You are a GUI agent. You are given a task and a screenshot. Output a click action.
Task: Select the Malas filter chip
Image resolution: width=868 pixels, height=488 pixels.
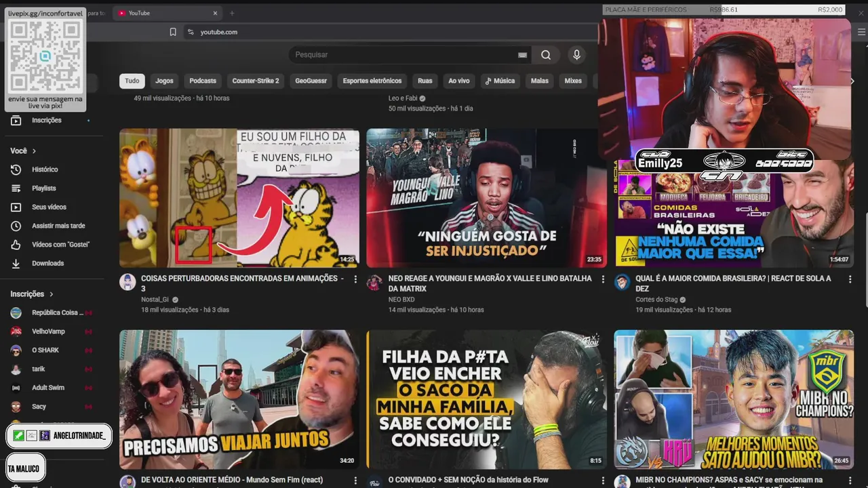[x=540, y=81]
